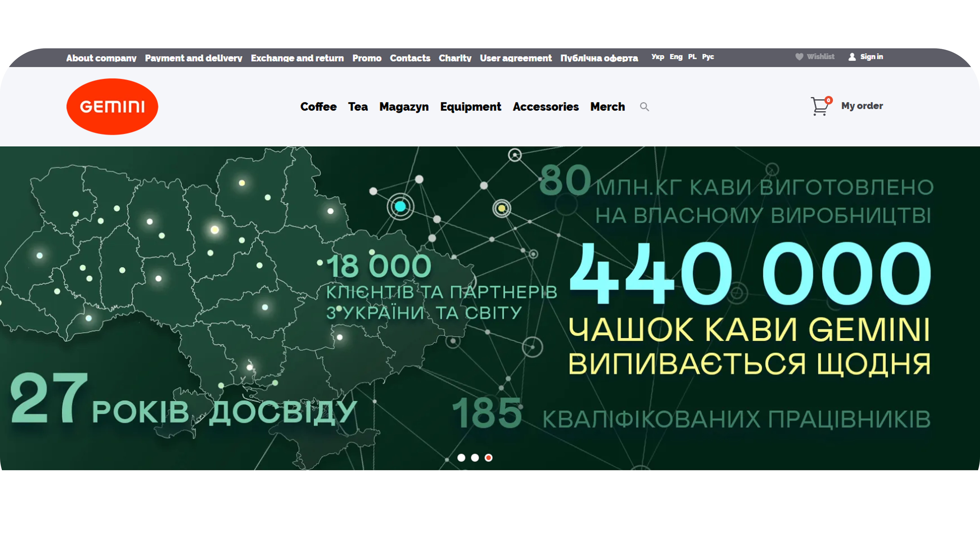
Task: Open the About company page
Action: coord(101,58)
